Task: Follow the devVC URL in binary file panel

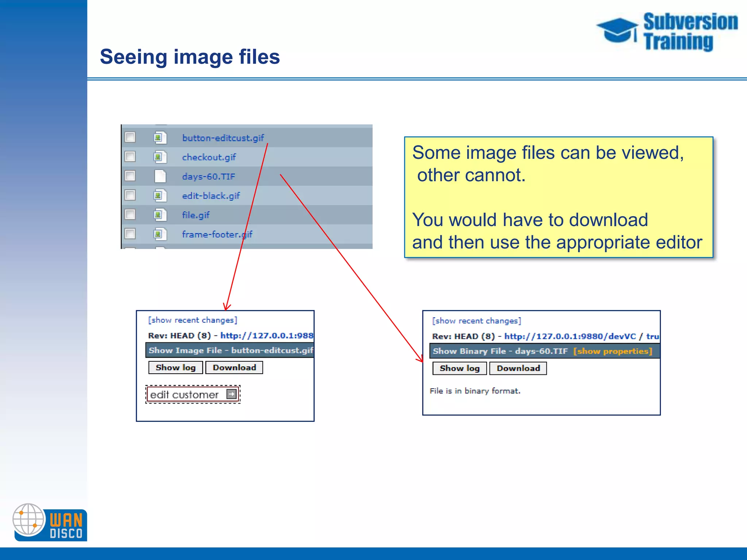Action: (x=570, y=336)
